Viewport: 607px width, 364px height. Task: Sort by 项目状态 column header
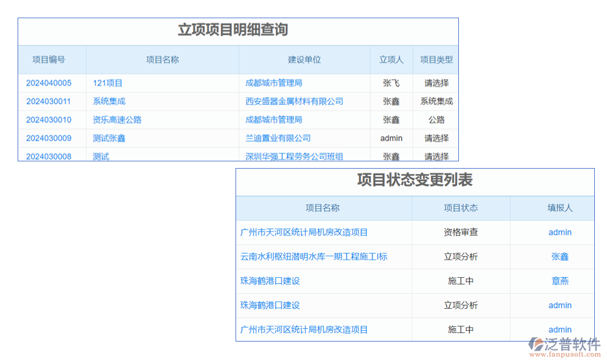click(x=461, y=208)
